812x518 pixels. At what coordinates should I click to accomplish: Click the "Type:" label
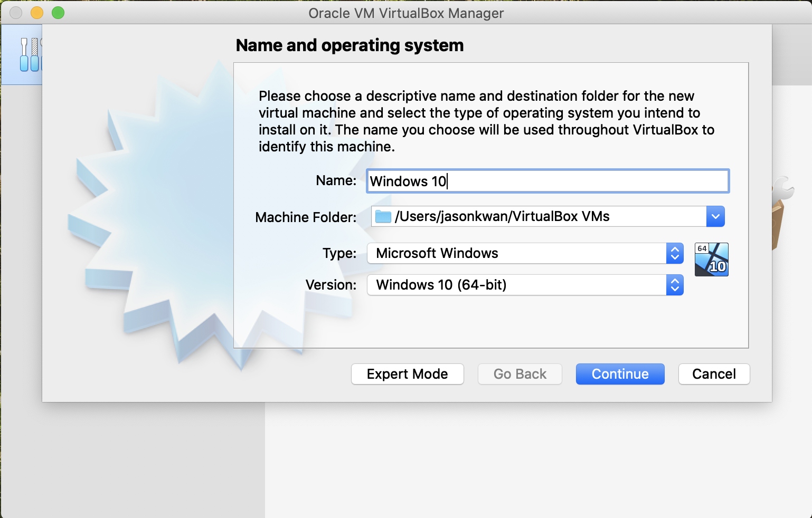click(x=339, y=253)
